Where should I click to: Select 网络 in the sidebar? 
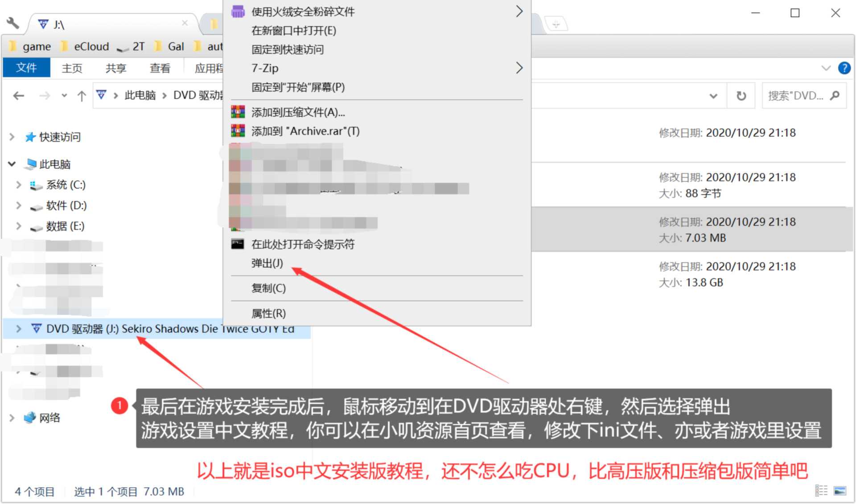pyautogui.click(x=42, y=418)
